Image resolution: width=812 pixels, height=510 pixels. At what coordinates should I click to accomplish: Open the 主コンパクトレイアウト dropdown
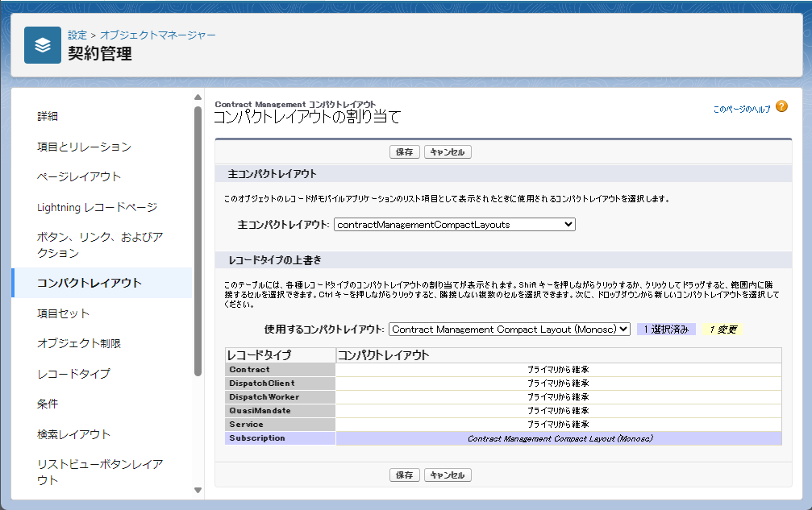(455, 225)
